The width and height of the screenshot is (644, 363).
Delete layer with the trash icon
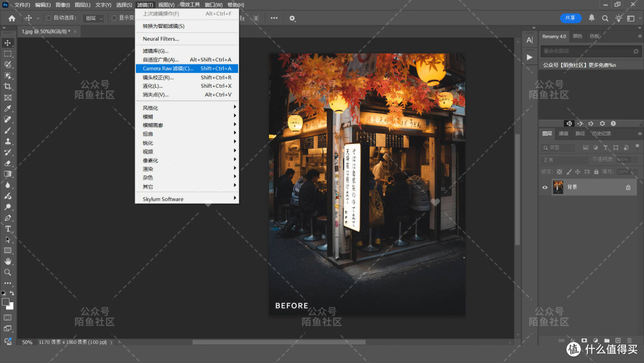pyautogui.click(x=629, y=340)
